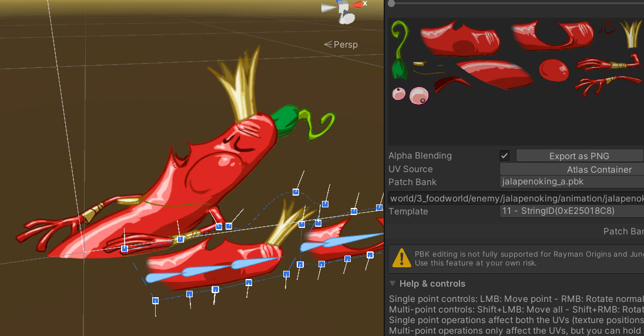
Task: Select the round red ball sprite in atlas
Action: coord(554,69)
